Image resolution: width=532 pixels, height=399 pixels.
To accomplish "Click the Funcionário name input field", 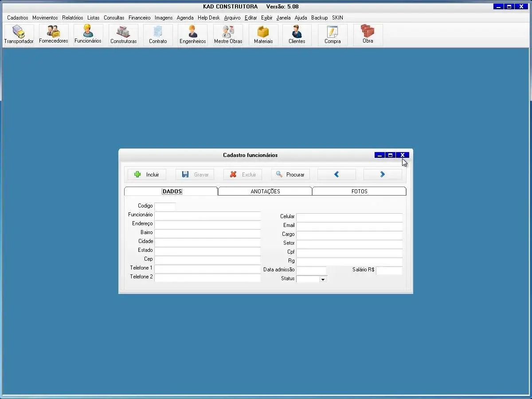I will (x=207, y=215).
